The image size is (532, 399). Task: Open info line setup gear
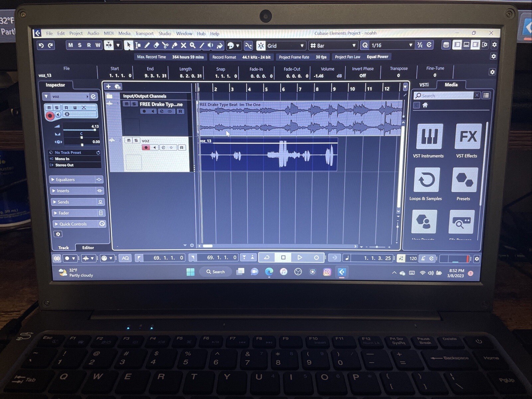coord(492,72)
